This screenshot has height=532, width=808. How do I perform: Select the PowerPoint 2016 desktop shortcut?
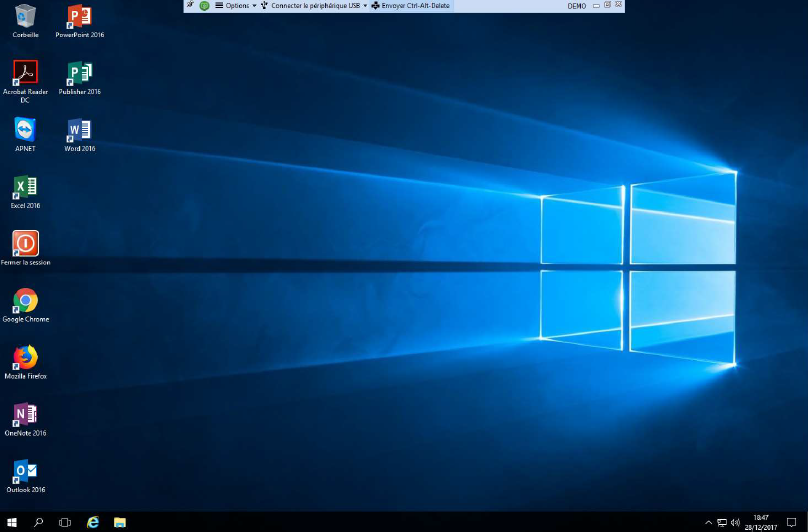tap(79, 21)
